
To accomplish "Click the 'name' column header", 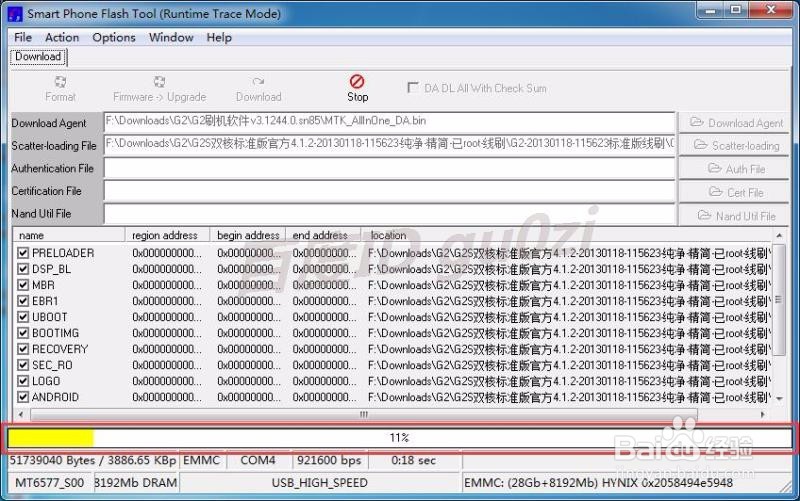I will click(x=69, y=235).
